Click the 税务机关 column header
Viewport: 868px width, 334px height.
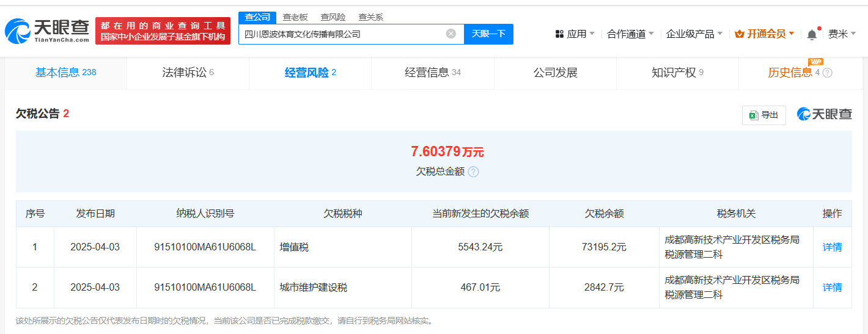point(736,214)
